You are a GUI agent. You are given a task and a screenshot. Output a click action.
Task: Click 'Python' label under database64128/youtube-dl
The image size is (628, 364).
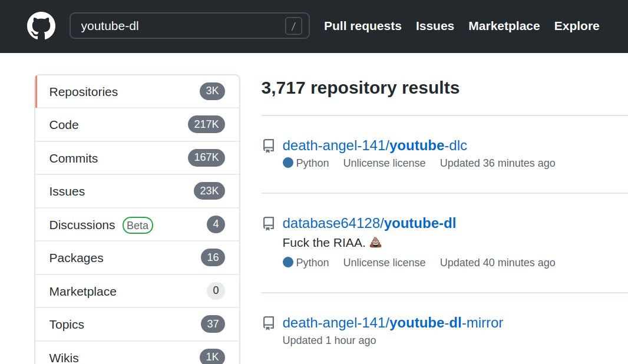(312, 263)
